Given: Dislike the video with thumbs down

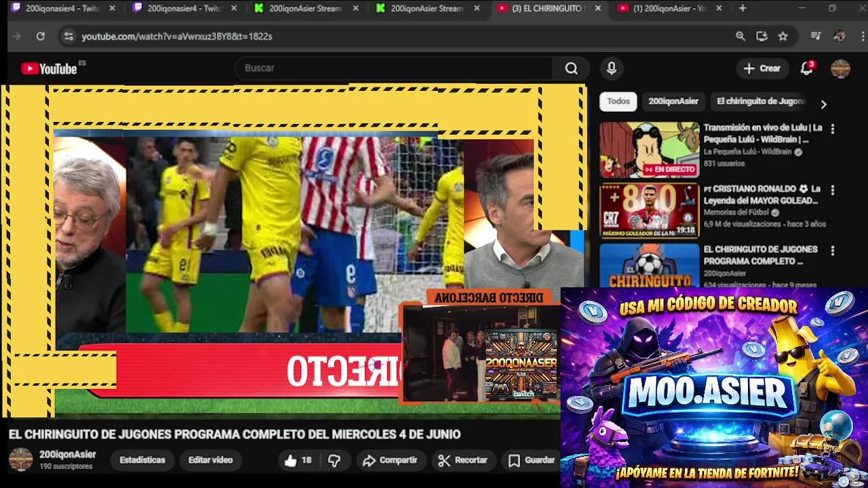Looking at the screenshot, I should click(x=334, y=460).
